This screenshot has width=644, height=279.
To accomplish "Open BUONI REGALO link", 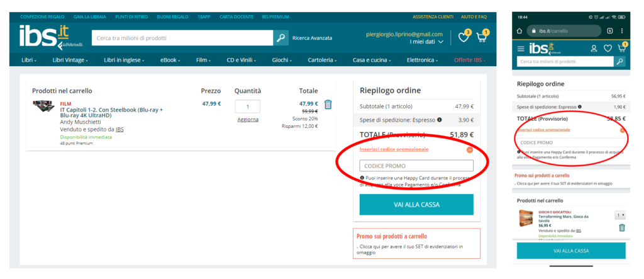I will [172, 17].
